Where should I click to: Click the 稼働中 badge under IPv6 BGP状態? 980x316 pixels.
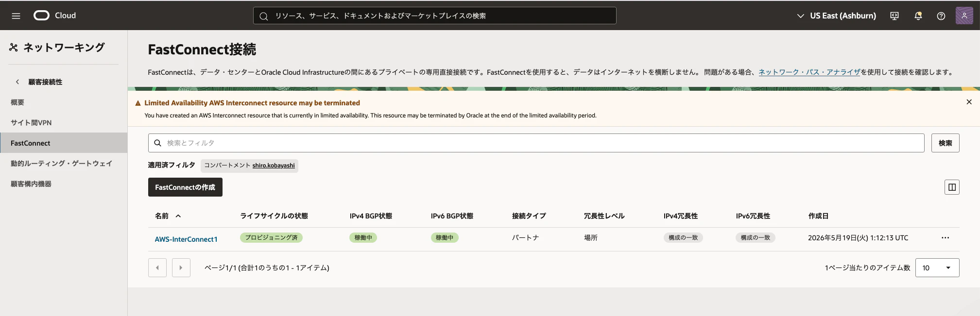click(x=445, y=237)
